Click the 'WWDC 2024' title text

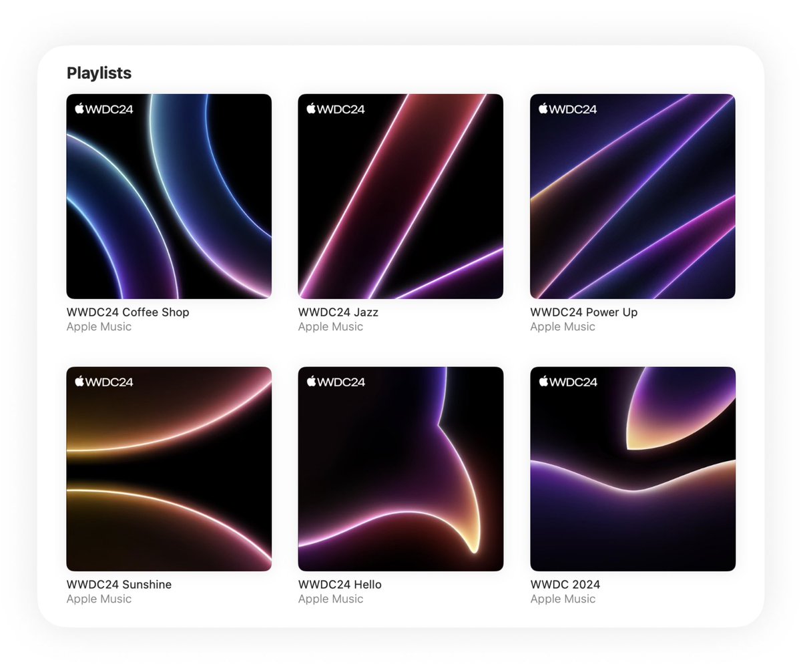(565, 585)
